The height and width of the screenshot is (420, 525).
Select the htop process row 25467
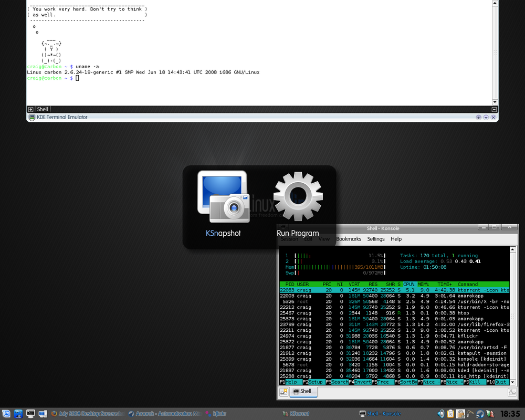tap(394, 313)
